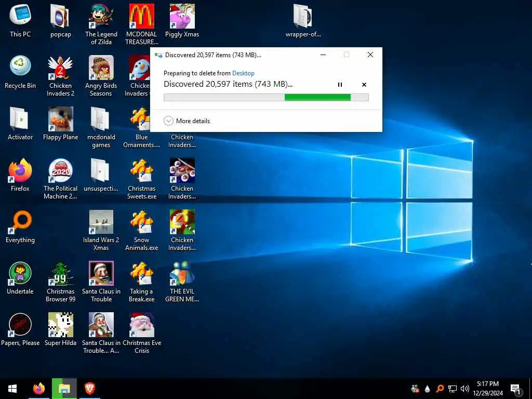Select the Piggly Xmas shortcut
Image resolution: width=532 pixels, height=399 pixels.
[182, 20]
